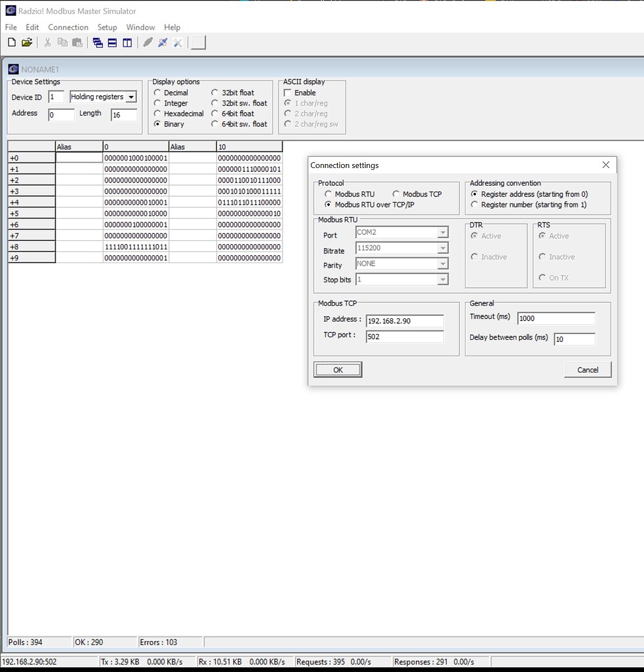Select the Decimal display option

click(x=157, y=93)
